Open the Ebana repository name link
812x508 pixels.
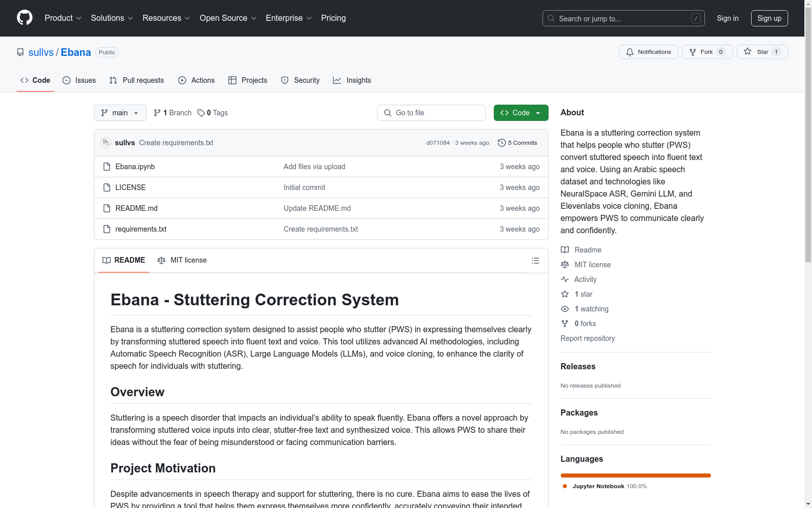click(76, 52)
